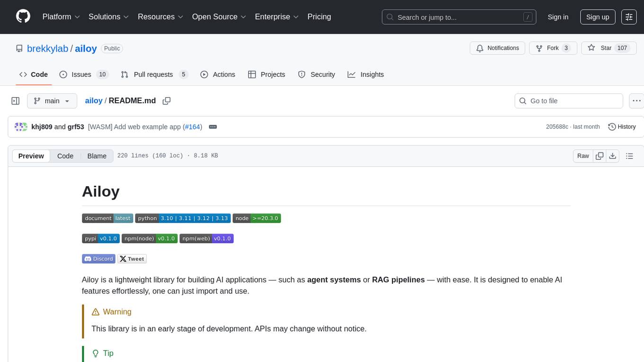Click the ailoy breadcrumb folder link
Screen dimensions: 644x362
tap(94, 100)
